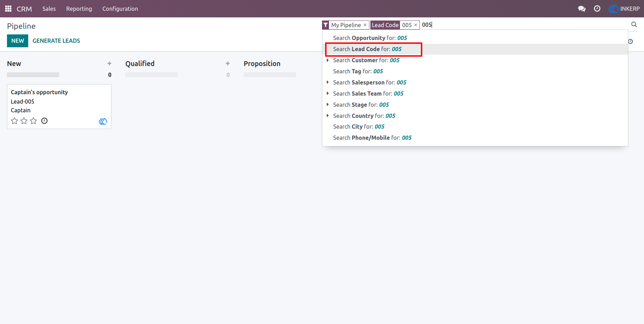Select Search Phone/Mobile for 005

pos(475,138)
